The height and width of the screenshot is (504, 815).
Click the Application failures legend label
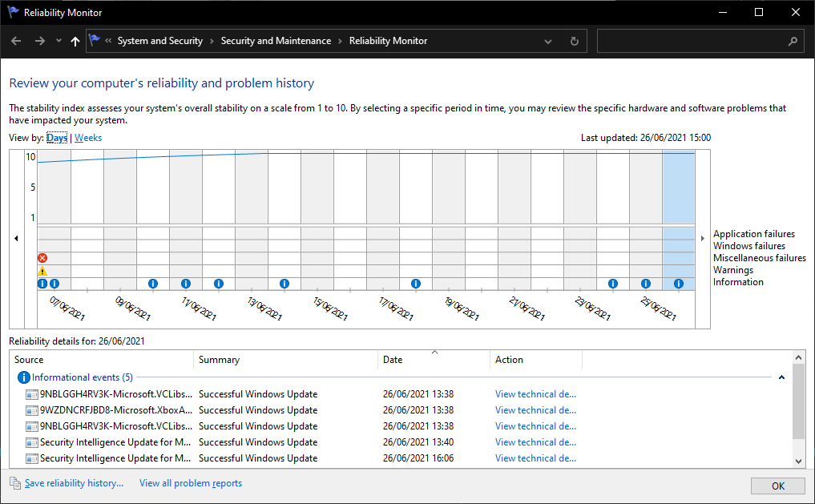pos(753,234)
